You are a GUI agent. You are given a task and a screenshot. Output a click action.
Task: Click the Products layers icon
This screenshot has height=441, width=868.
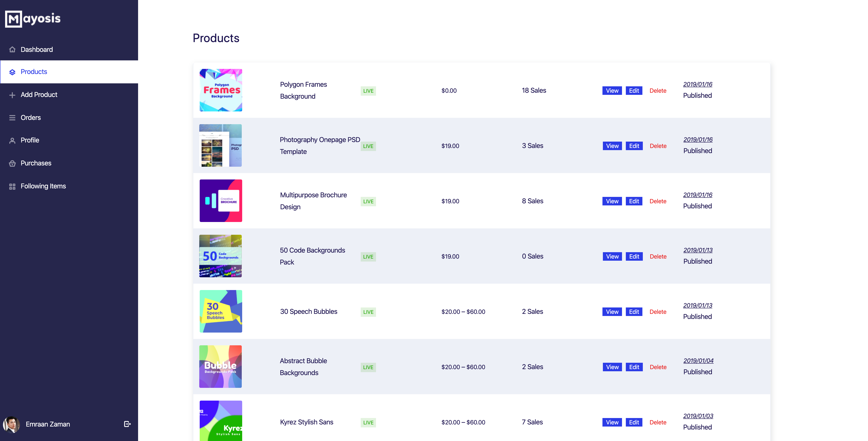(13, 72)
